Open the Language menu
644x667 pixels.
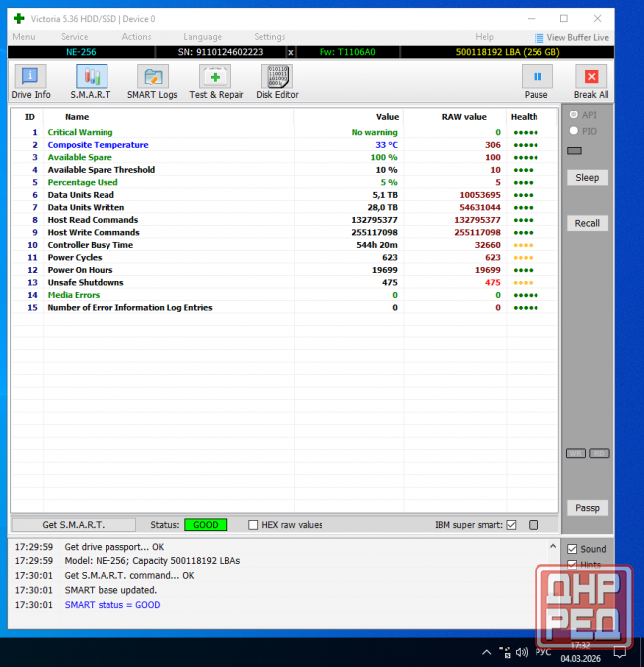point(202,37)
